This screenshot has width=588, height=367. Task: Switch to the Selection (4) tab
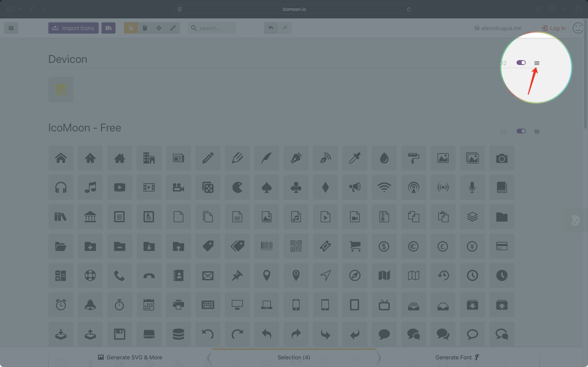(x=293, y=357)
